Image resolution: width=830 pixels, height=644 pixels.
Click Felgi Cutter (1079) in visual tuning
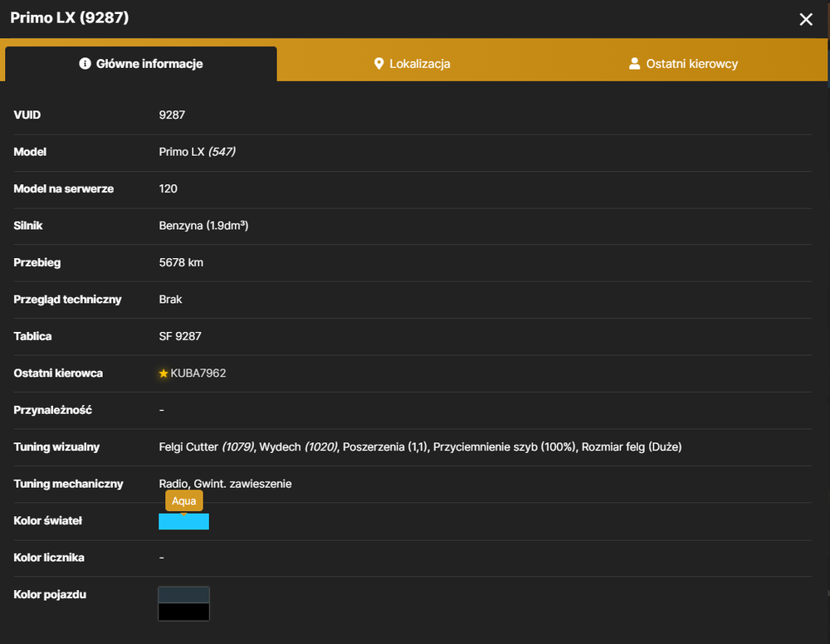(x=207, y=447)
